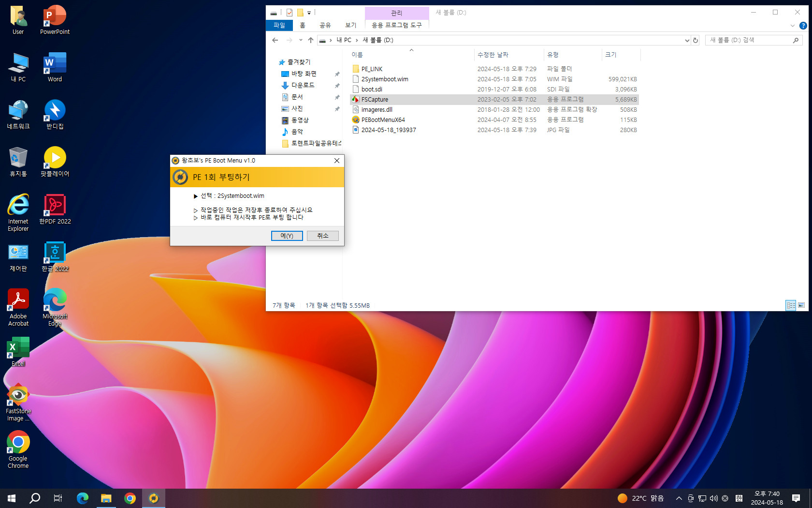Viewport: 812px width, 508px height.
Task: Switch to large icons view button
Action: [x=801, y=305]
